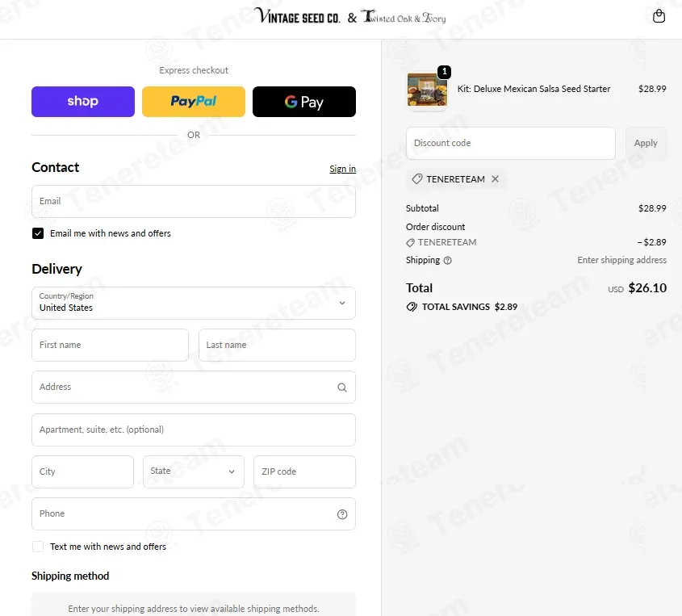Viewport: 682px width, 616px height.
Task: Click the ZIP code field
Action: click(x=304, y=471)
